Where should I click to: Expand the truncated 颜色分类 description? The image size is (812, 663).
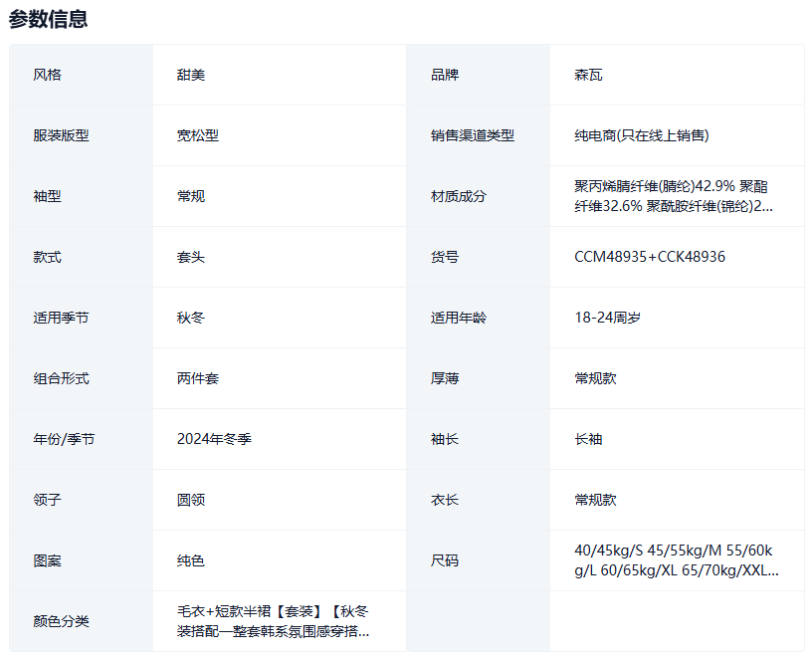pyautogui.click(x=274, y=621)
